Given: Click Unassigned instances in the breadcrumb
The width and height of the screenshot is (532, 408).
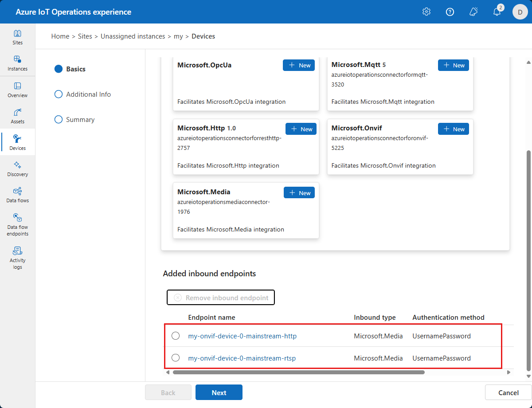Looking at the screenshot, I should 133,36.
